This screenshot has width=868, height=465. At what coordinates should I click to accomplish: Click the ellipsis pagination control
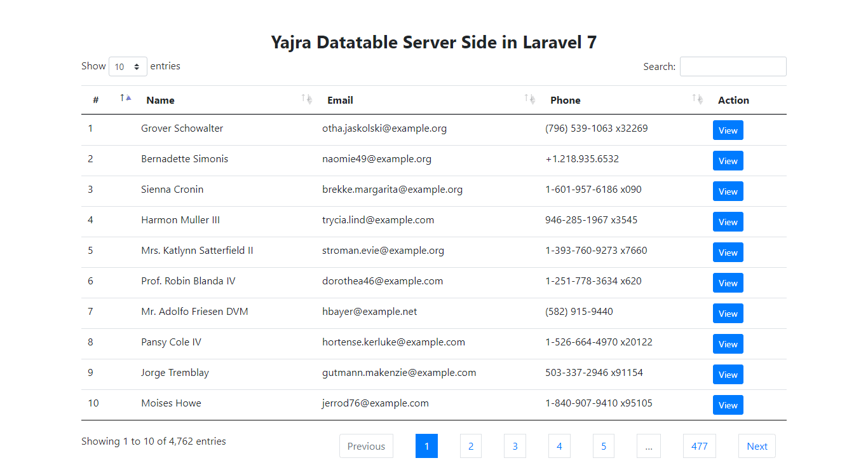click(648, 446)
